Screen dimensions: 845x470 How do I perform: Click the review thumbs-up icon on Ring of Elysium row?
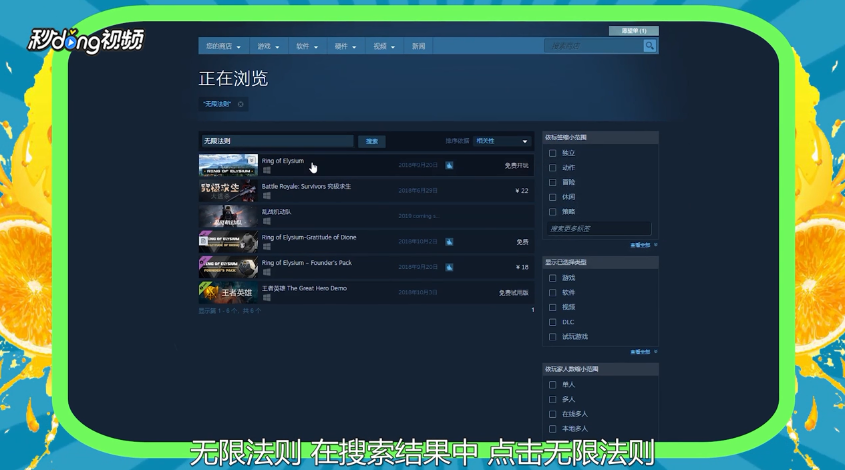pos(449,165)
